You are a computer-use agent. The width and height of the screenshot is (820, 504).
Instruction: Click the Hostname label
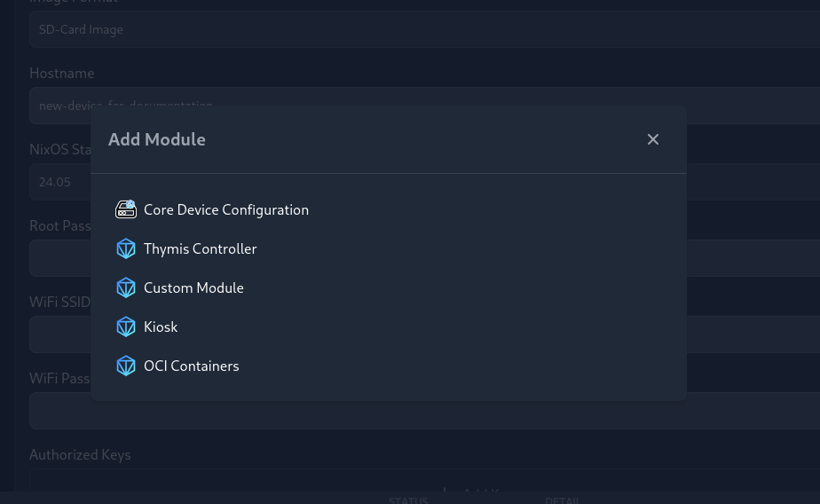(x=62, y=73)
